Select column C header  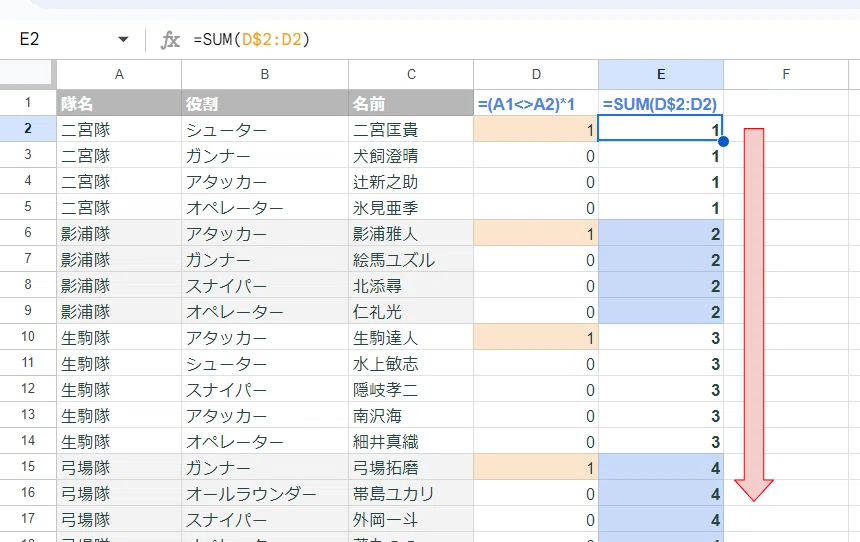(411, 75)
